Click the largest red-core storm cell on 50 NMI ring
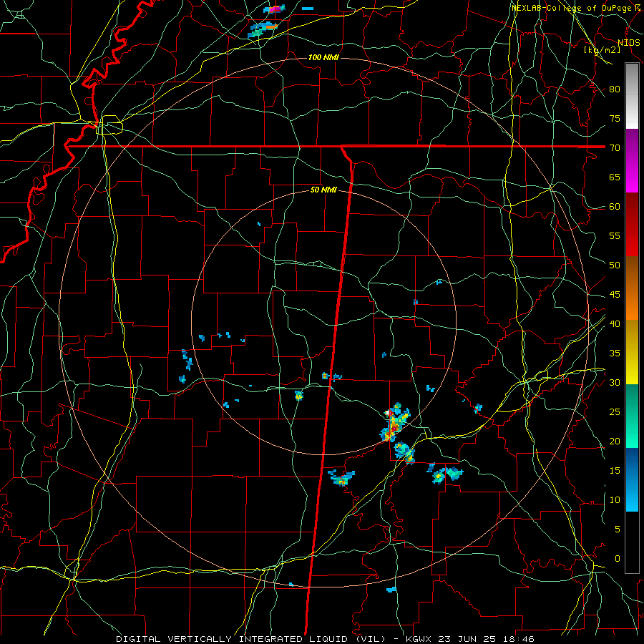This screenshot has width=644, height=644. (395, 423)
